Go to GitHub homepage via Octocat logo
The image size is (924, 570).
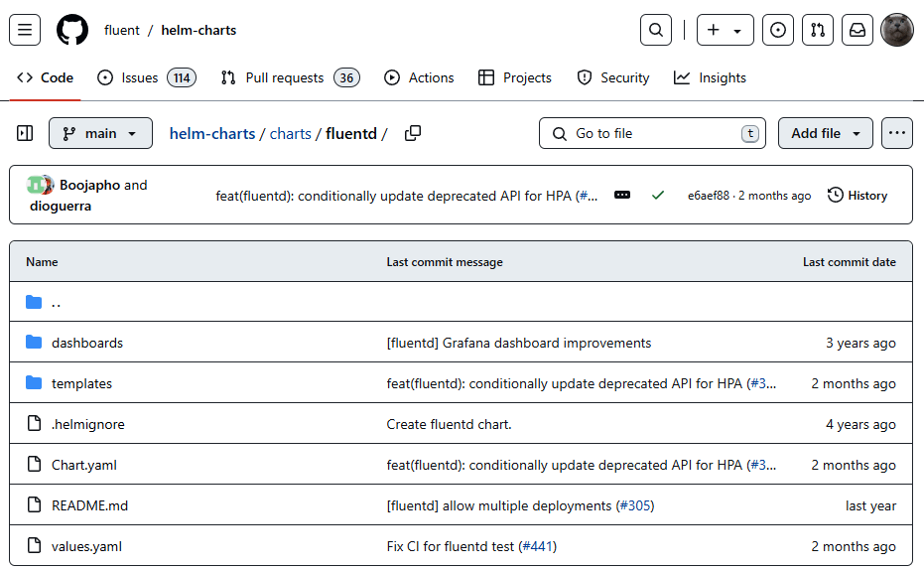pos(72,30)
